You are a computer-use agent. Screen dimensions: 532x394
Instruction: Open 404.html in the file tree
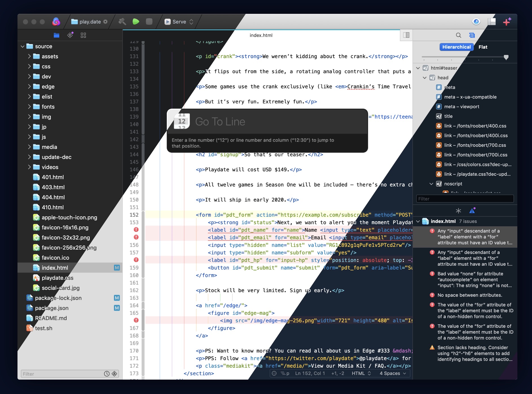click(70, 197)
